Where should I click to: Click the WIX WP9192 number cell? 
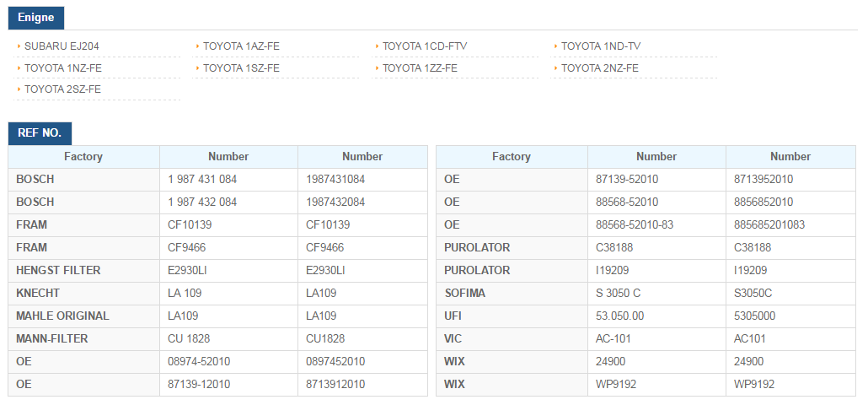coord(656,384)
